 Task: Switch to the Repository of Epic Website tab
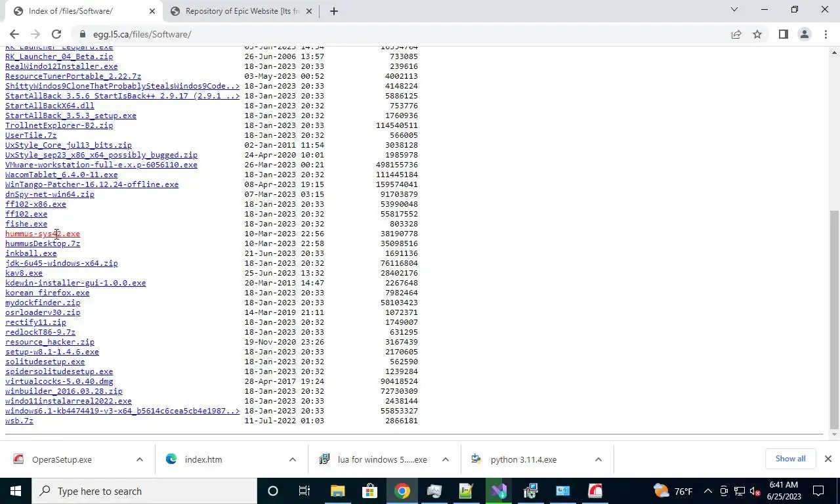tap(241, 11)
